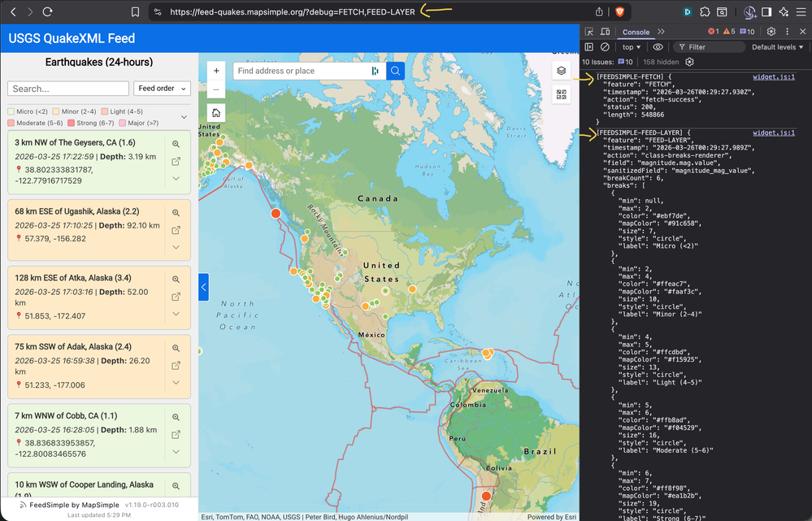Expand the magnitude legend chevron
This screenshot has height=521, width=812.
[x=184, y=117]
